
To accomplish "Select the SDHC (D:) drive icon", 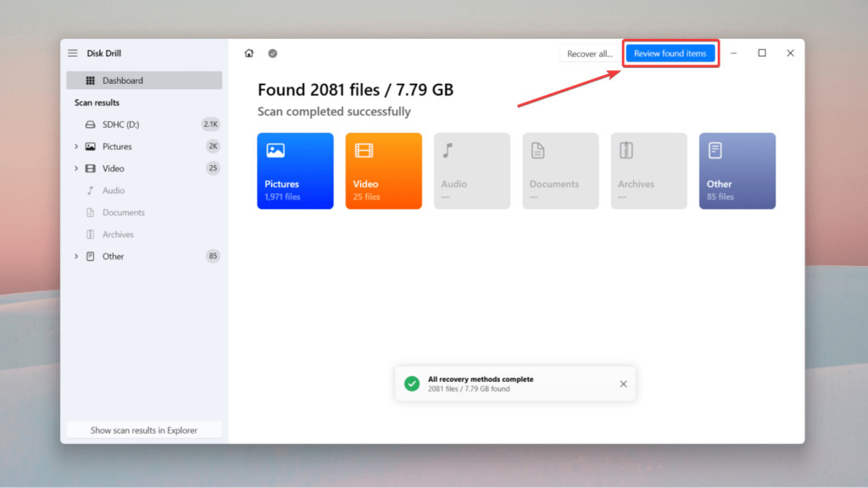I will click(x=91, y=124).
